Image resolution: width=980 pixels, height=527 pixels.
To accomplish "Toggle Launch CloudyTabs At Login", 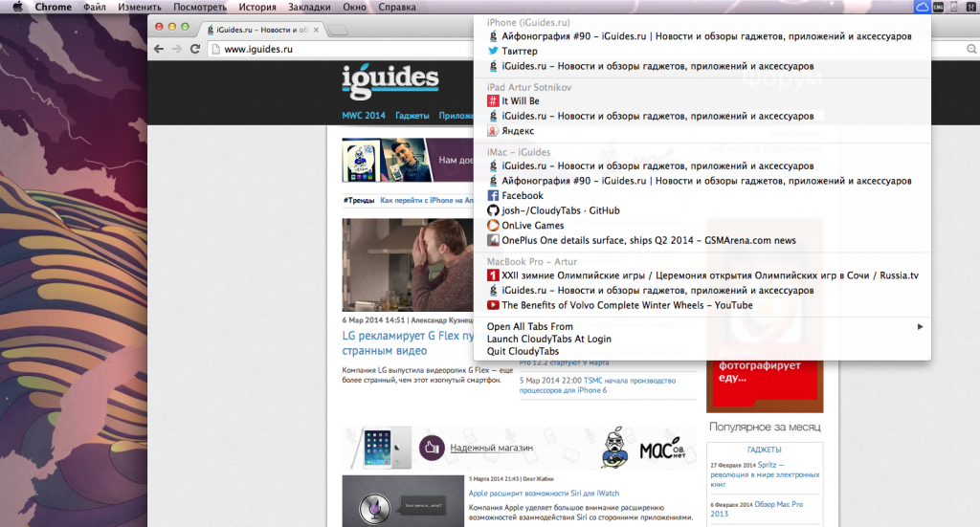I will [x=702, y=339].
